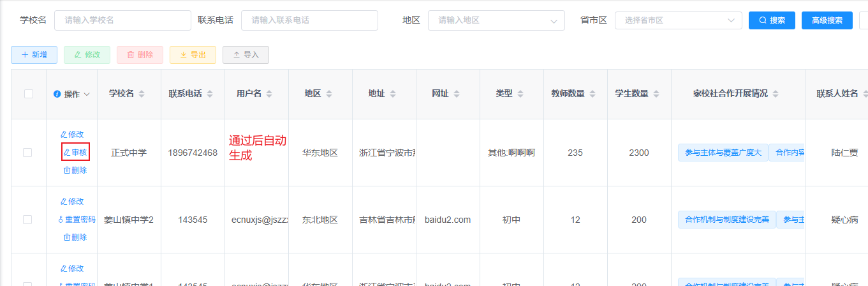Click sort icon beside 联系电话 column header
This screenshot has width=868, height=286.
(x=210, y=94)
